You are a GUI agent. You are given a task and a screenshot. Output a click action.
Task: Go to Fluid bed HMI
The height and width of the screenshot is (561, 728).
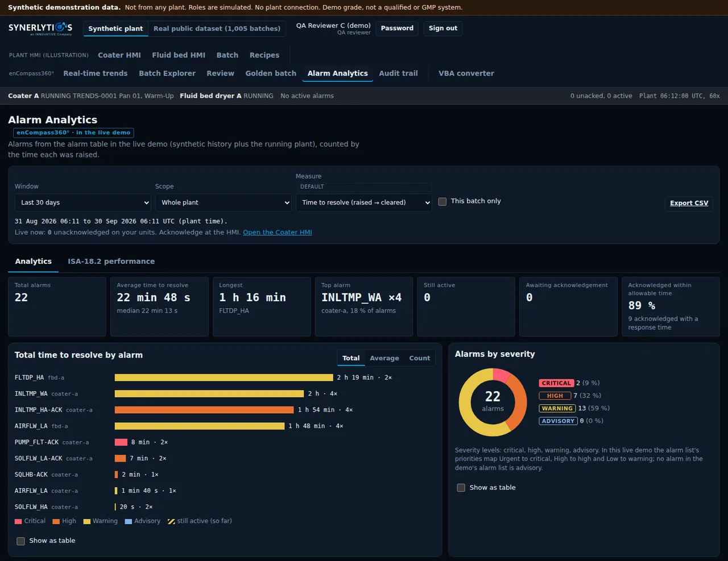(x=179, y=55)
